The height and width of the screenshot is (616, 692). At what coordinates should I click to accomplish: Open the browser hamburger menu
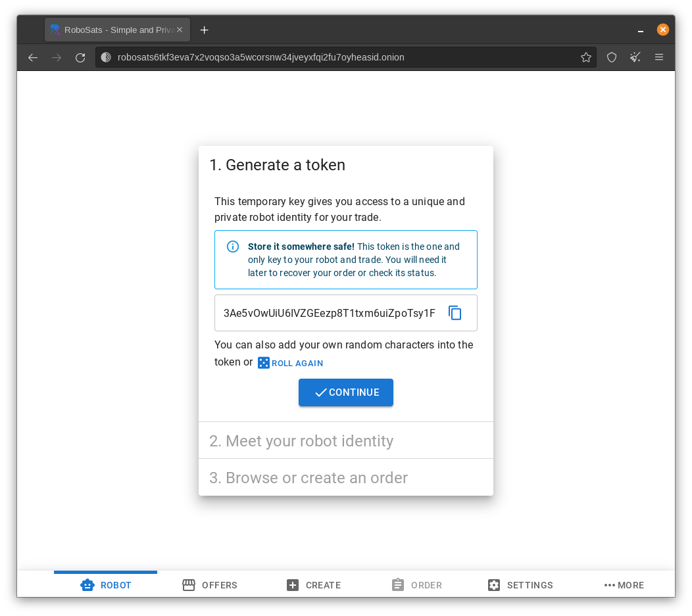[x=659, y=57]
